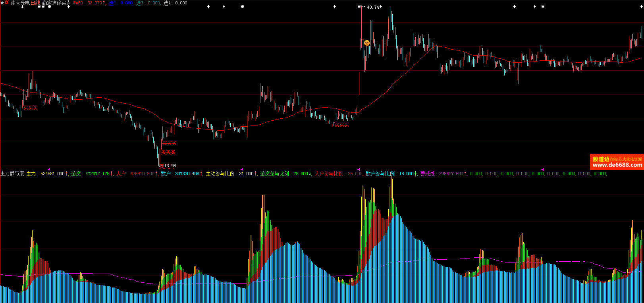Screen dimensions: 644x303
Task: Click the 13.98 low price label
Action: point(170,166)
